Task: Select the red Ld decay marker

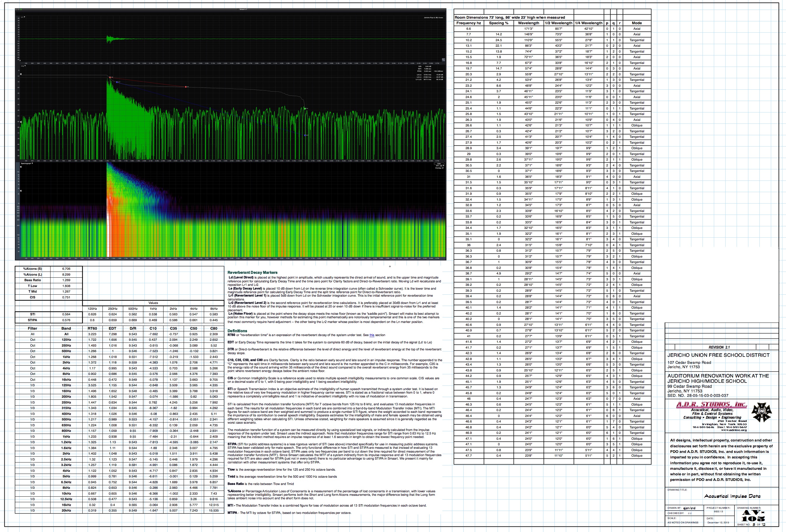Action: pos(110,77)
